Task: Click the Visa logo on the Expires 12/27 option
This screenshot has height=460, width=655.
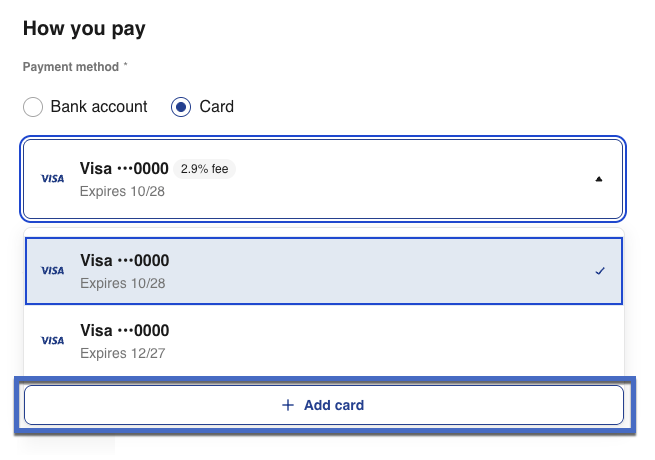Action: coord(52,340)
